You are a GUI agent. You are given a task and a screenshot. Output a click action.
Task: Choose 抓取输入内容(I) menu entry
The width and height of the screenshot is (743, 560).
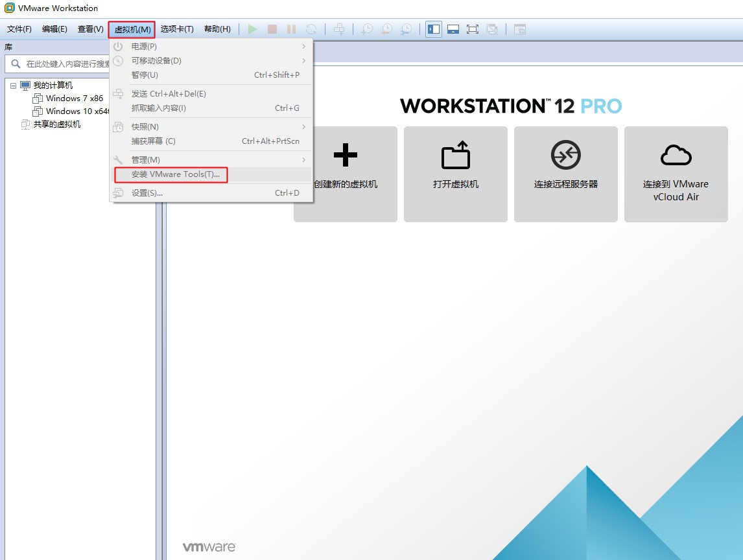click(x=211, y=108)
